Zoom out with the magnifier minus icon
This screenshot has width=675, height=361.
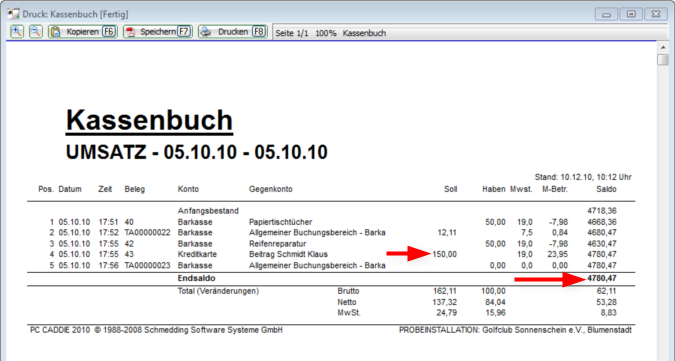coord(36,32)
